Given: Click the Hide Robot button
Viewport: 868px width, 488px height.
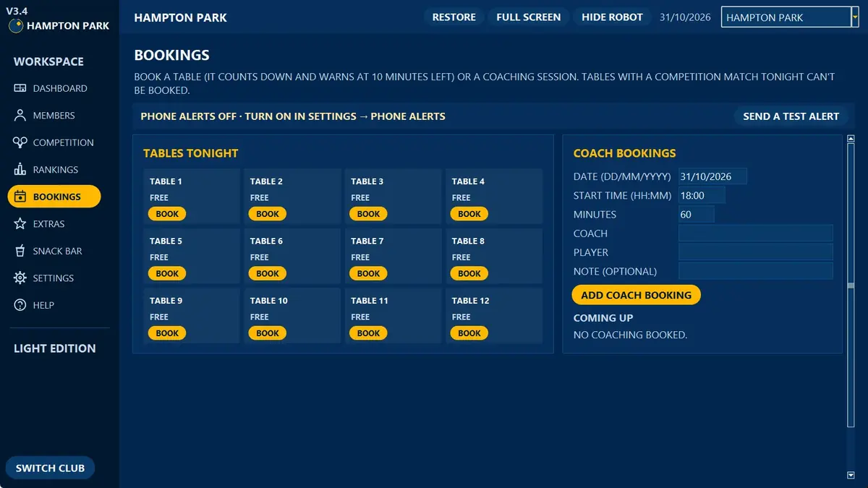Looking at the screenshot, I should 612,17.
